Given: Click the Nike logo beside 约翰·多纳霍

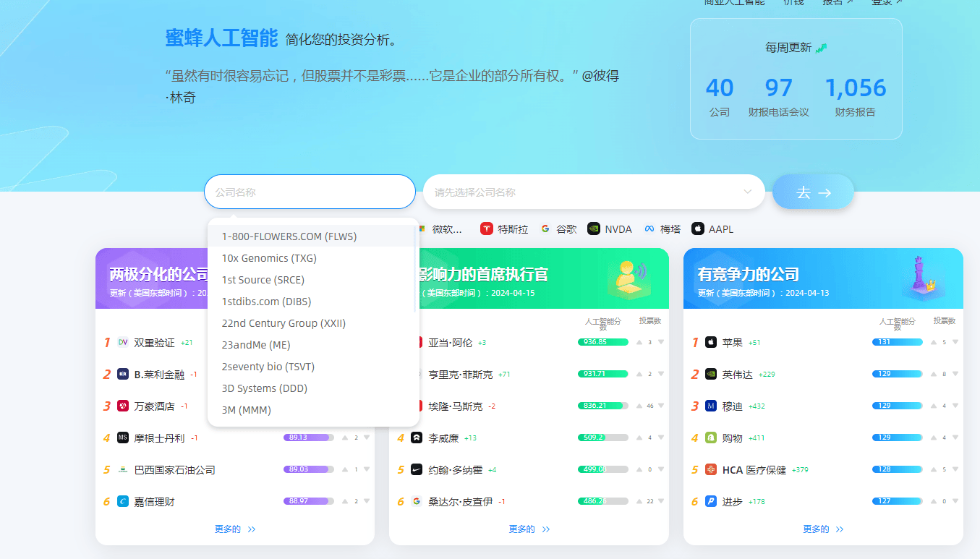Looking at the screenshot, I should click(417, 469).
